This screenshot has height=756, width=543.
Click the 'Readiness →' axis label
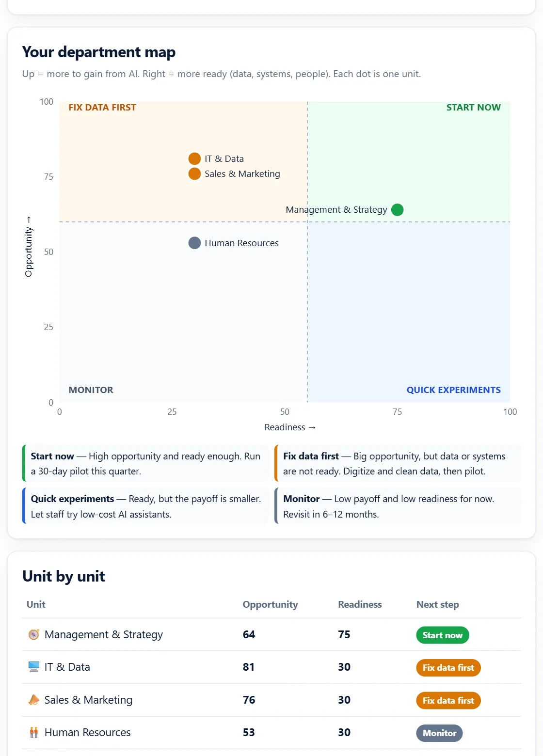pos(290,427)
